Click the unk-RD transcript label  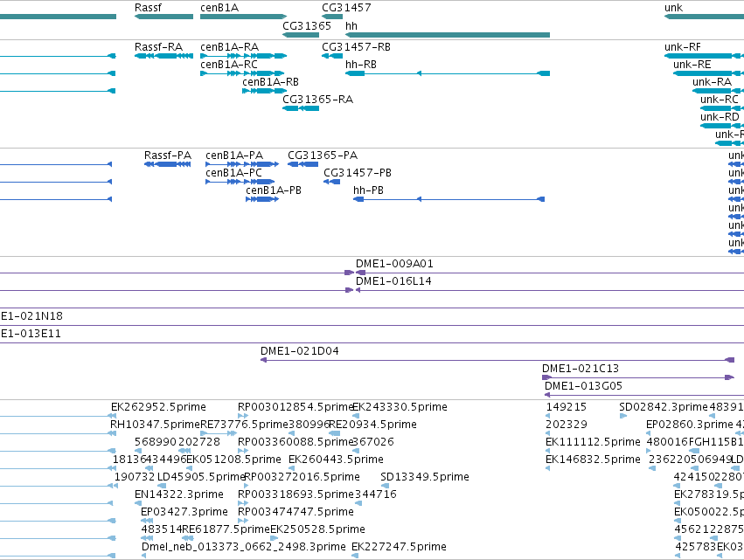[x=720, y=117]
